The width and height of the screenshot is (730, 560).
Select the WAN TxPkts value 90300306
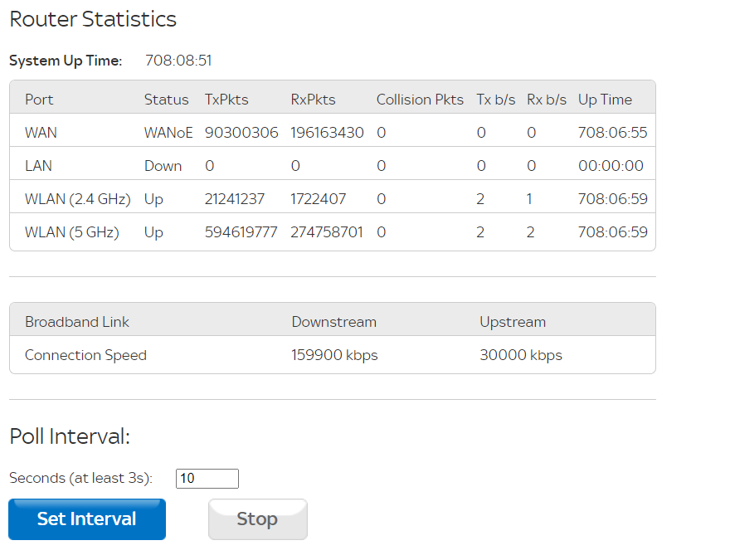(241, 133)
